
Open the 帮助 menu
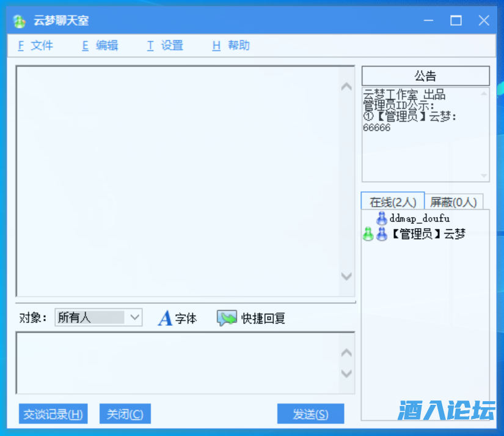point(231,46)
